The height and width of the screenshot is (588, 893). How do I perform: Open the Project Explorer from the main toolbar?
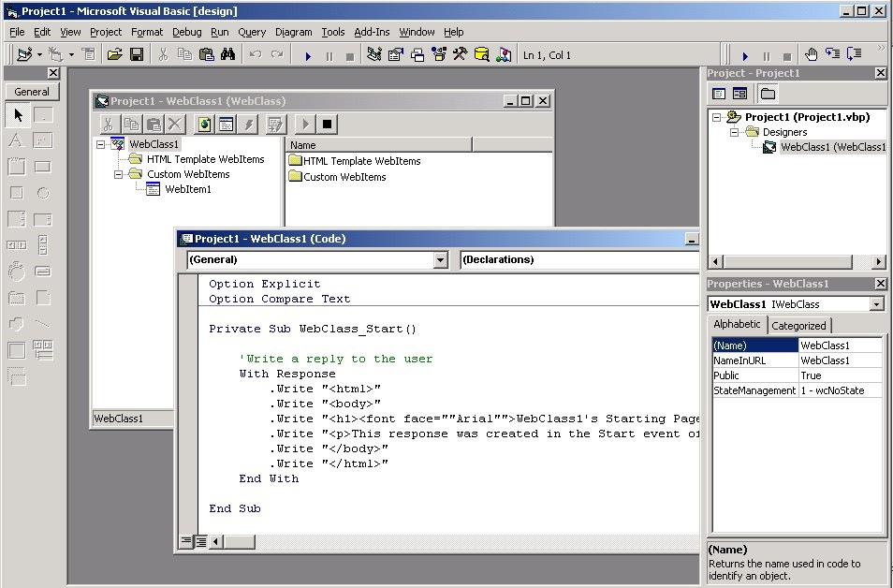374,55
